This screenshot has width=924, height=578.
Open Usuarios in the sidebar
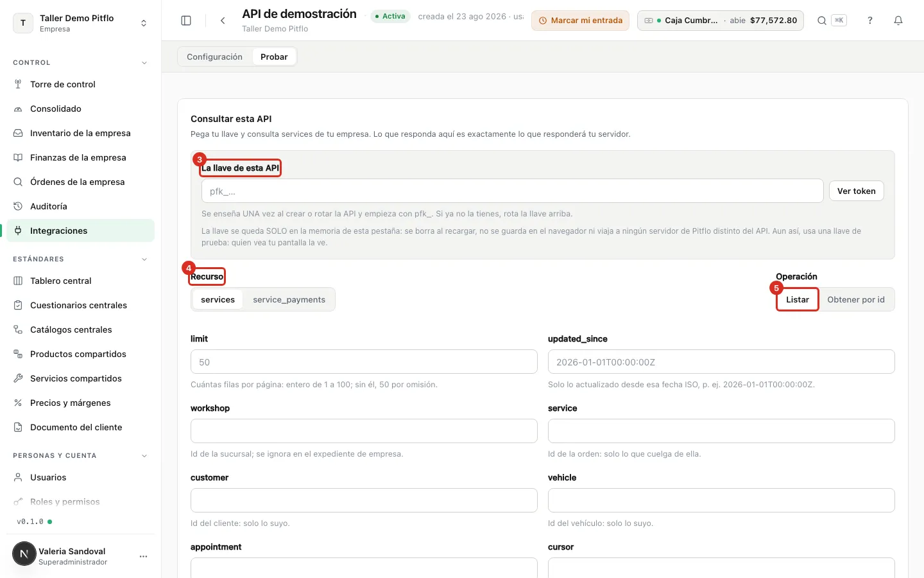pyautogui.click(x=80, y=477)
